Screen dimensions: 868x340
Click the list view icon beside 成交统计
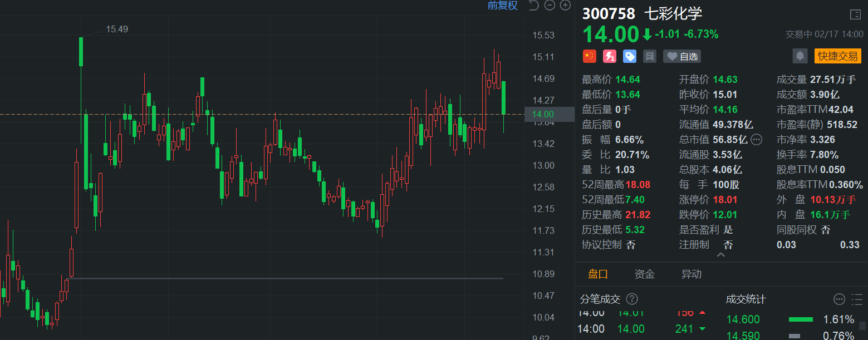857,299
